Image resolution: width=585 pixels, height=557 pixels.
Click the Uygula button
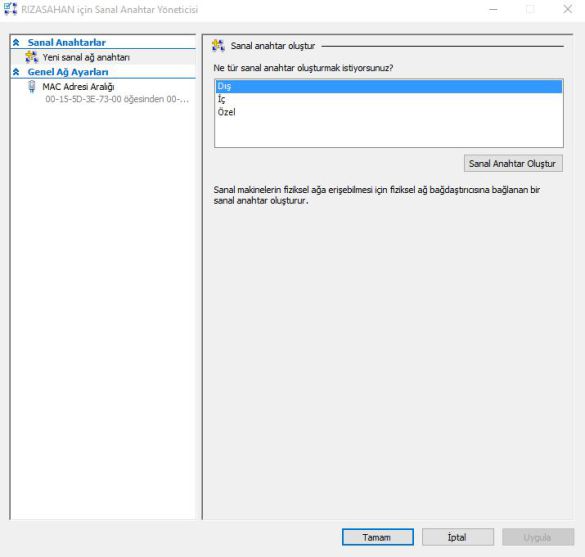538,537
